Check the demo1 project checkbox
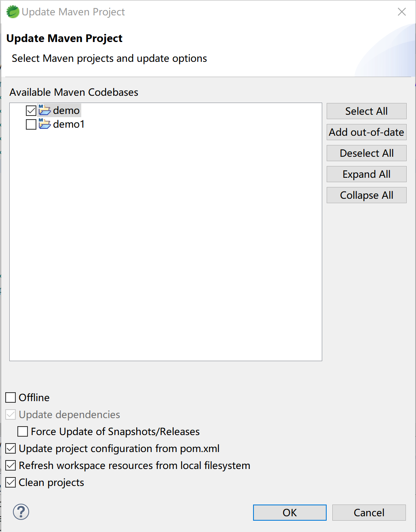416x532 pixels. (x=31, y=124)
